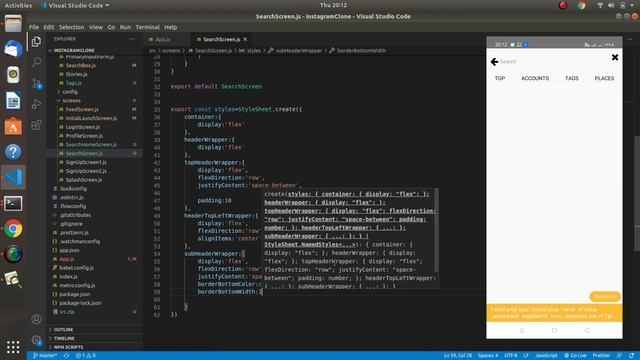Screen dimensions: 640x360
Task: Expand the NPM SCRIPTS section
Action: pos(68,347)
